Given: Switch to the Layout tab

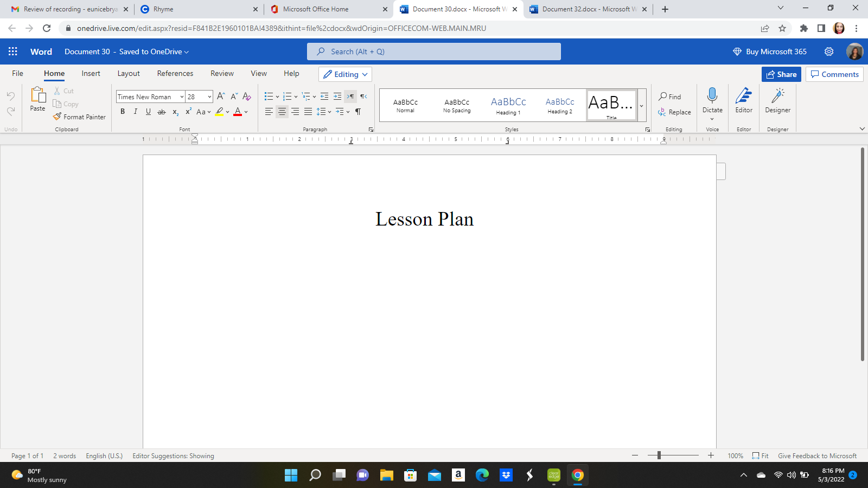Looking at the screenshot, I should click(x=129, y=73).
